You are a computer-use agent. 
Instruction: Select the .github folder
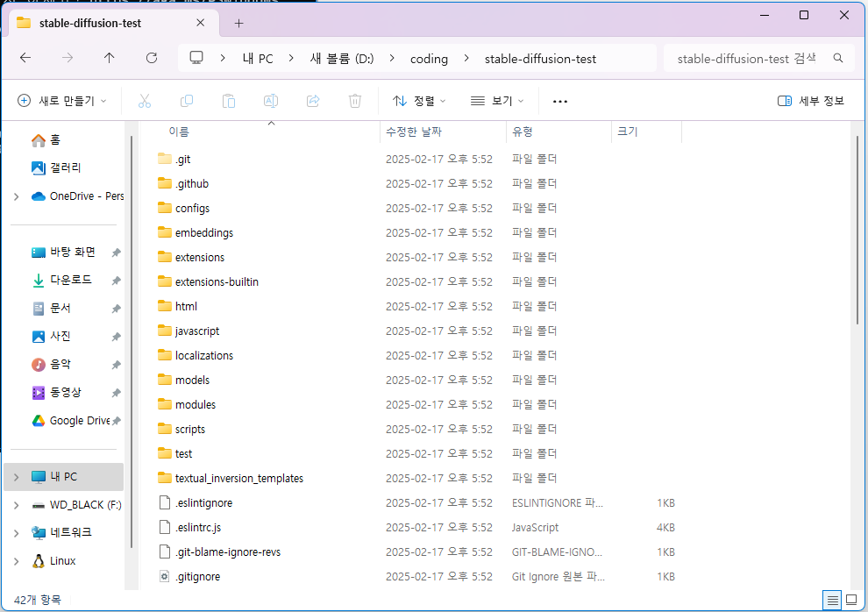[x=183, y=184]
